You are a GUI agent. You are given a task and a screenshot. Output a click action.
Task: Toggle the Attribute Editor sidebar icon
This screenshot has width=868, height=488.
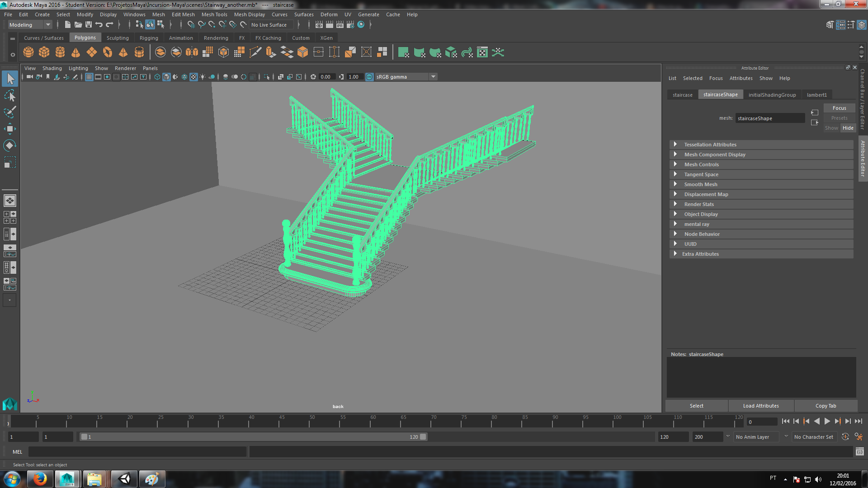click(840, 25)
